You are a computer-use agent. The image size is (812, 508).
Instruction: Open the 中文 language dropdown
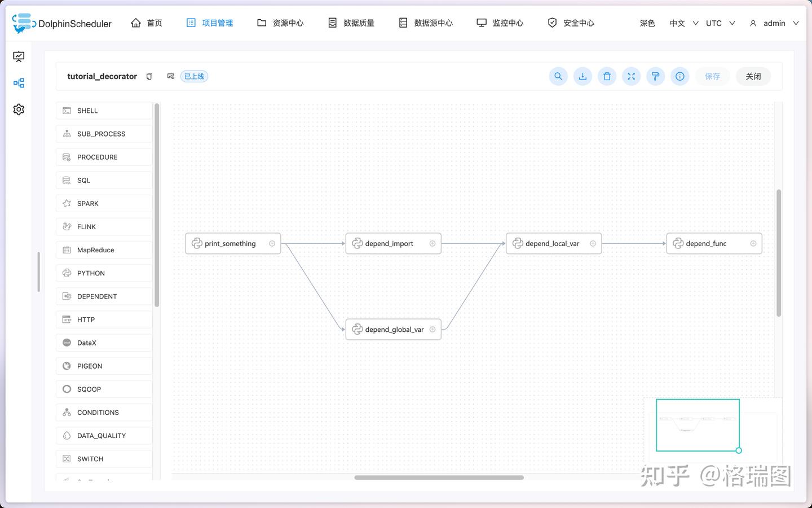pyautogui.click(x=682, y=23)
